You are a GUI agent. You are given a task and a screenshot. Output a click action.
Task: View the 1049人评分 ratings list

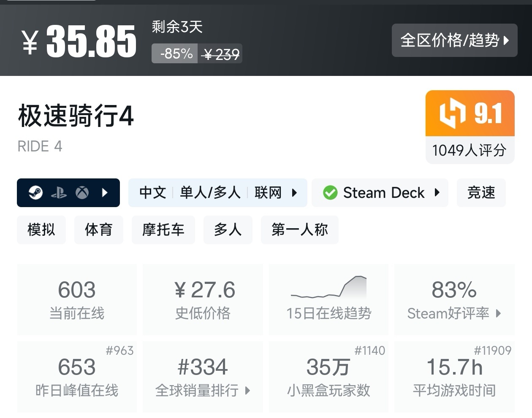pyautogui.click(x=469, y=150)
